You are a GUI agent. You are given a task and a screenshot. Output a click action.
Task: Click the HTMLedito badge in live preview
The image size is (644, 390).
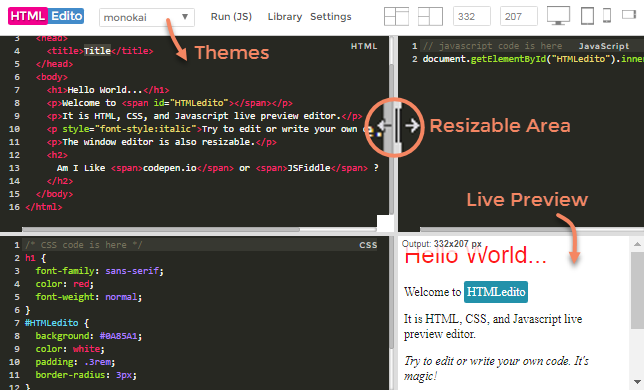(x=496, y=292)
